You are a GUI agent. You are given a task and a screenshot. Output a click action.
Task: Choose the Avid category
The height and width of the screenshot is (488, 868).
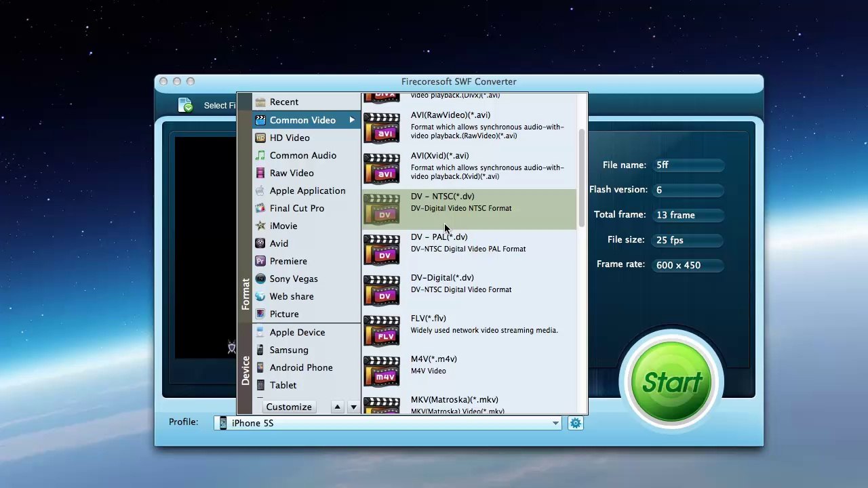pos(307,243)
